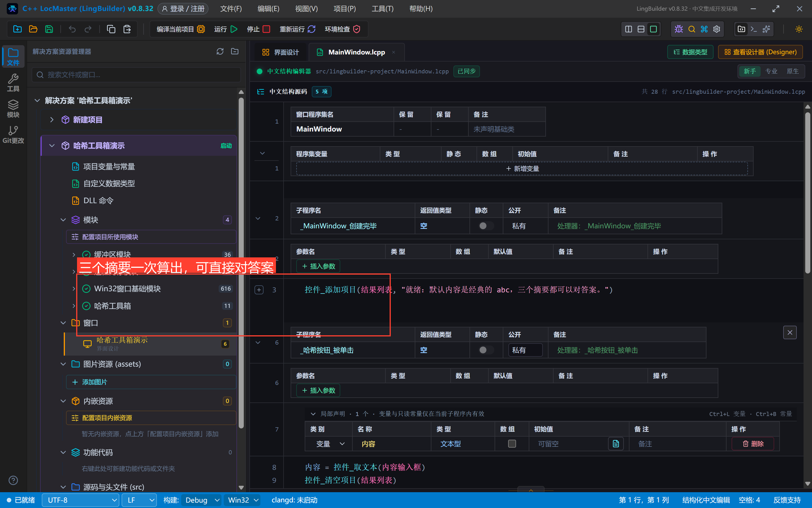
Task: Select the 新手 editing mode
Action: pyautogui.click(x=750, y=71)
